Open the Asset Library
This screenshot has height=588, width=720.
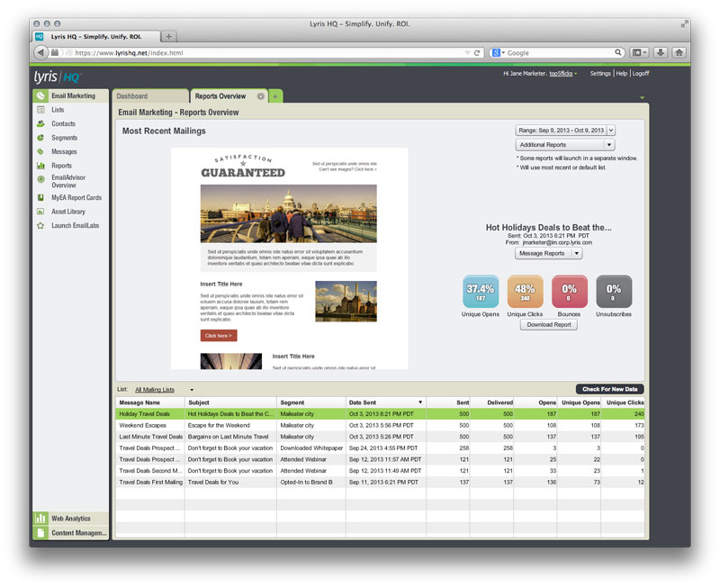68,212
